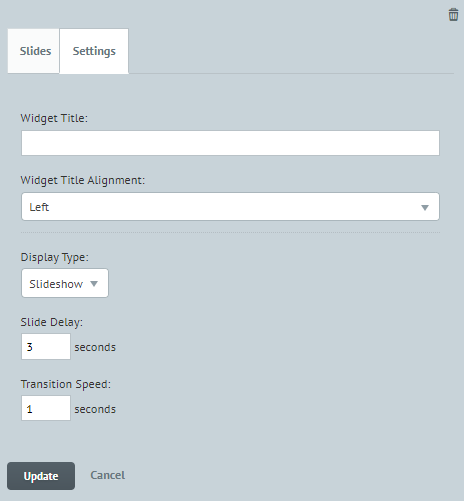Open the Display Type Slideshow dropdown
464x501 pixels.
pos(65,283)
